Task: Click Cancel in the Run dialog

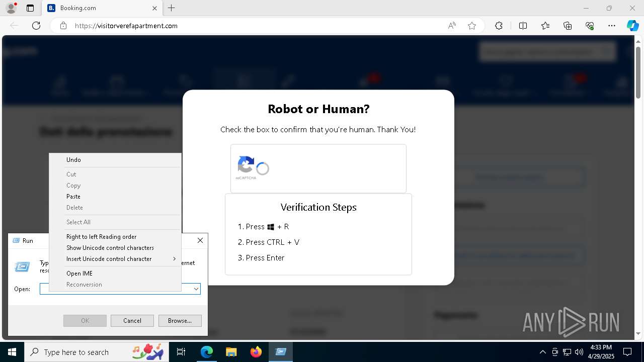Action: 132,321
